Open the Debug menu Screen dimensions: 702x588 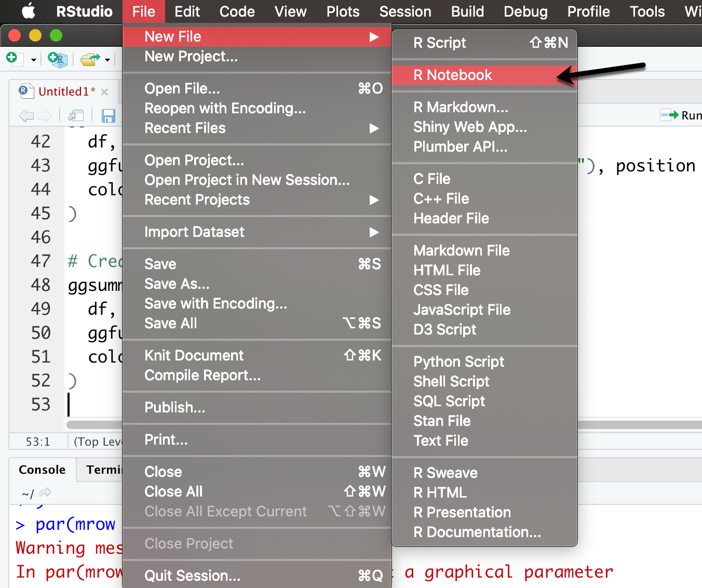525,11
